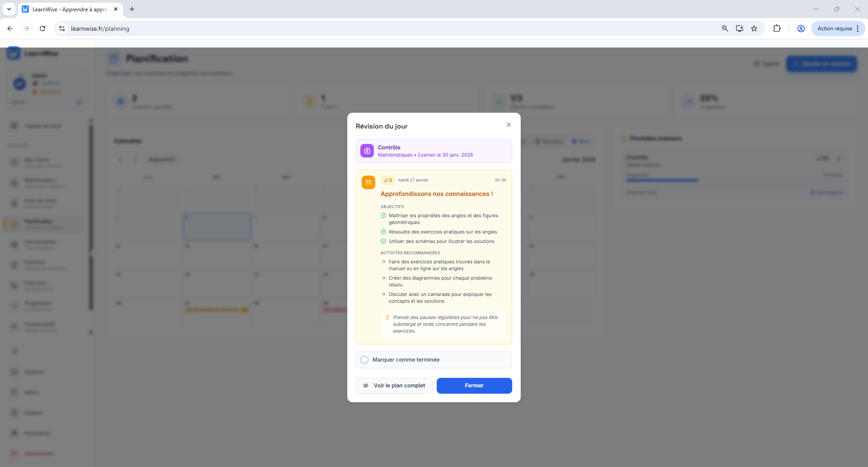Open a new browser tab
Screen dimensions: 868x467
click(x=132, y=9)
